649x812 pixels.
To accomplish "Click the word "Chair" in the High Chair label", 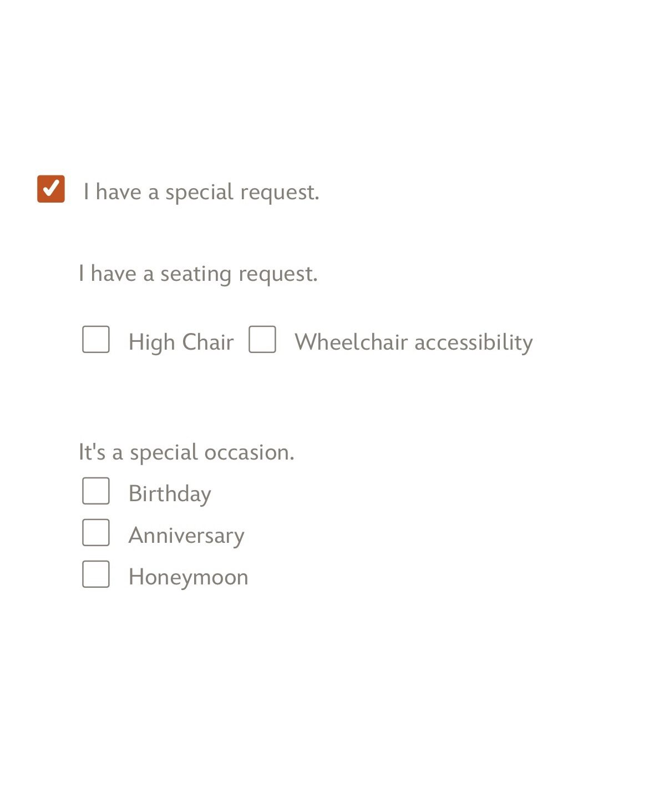I will (x=208, y=342).
